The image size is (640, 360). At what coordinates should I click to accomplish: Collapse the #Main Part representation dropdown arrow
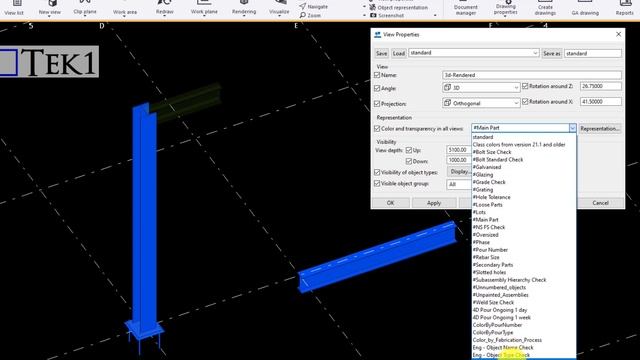point(572,128)
